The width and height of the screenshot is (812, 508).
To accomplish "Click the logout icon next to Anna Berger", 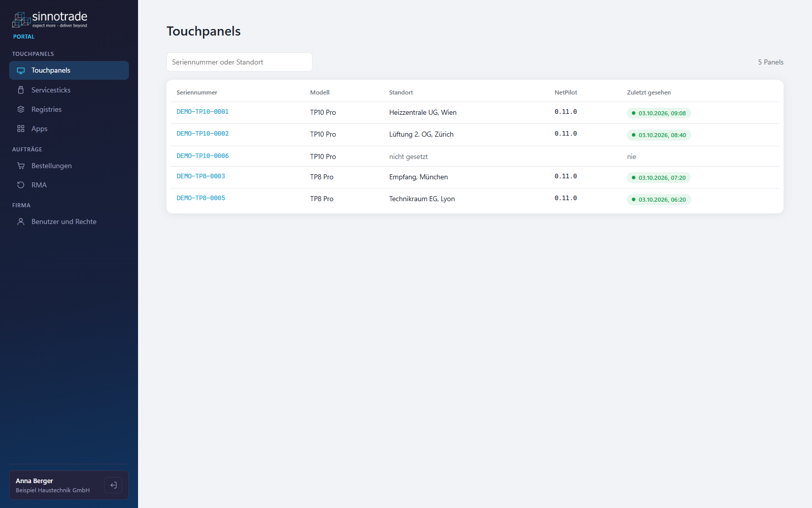I will point(113,485).
